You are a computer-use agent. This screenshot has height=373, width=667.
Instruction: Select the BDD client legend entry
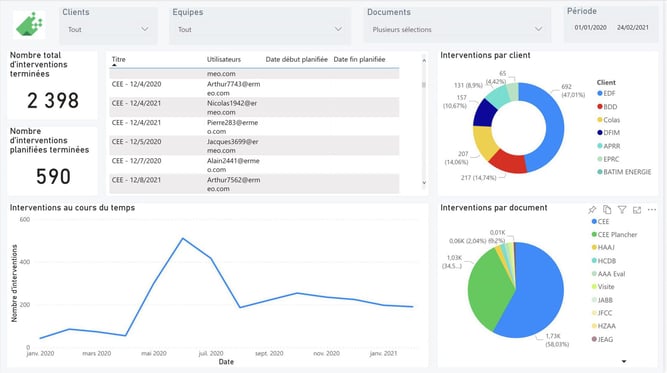[x=607, y=107]
